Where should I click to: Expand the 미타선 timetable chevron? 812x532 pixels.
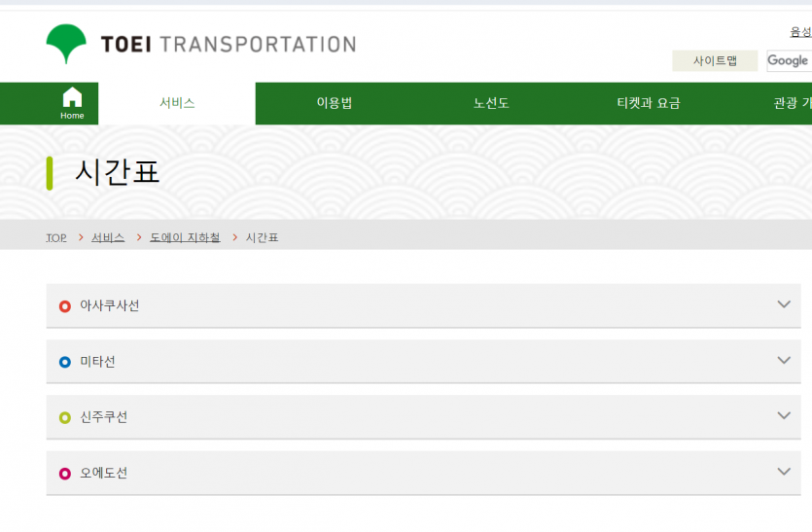click(784, 360)
